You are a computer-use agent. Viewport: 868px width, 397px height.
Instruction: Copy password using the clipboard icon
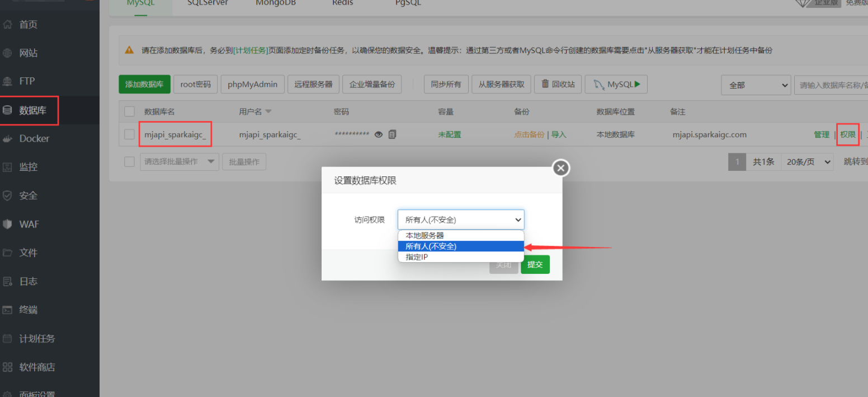392,134
